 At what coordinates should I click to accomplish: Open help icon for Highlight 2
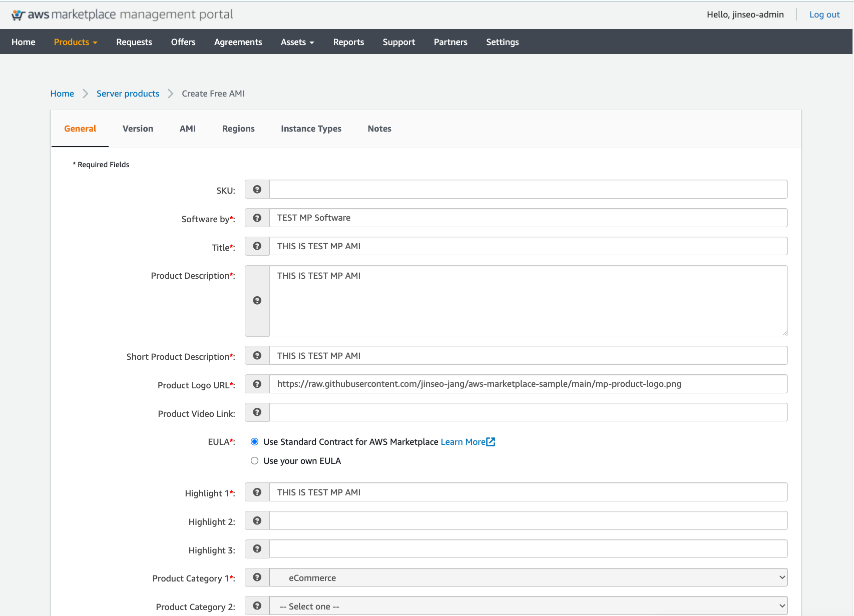tap(257, 520)
